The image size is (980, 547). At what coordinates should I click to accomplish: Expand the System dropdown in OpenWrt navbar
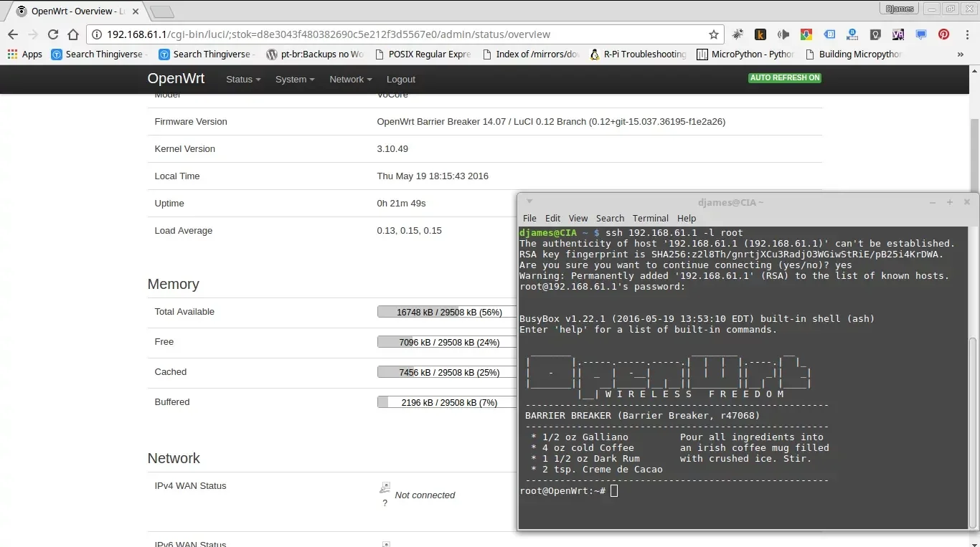click(295, 80)
